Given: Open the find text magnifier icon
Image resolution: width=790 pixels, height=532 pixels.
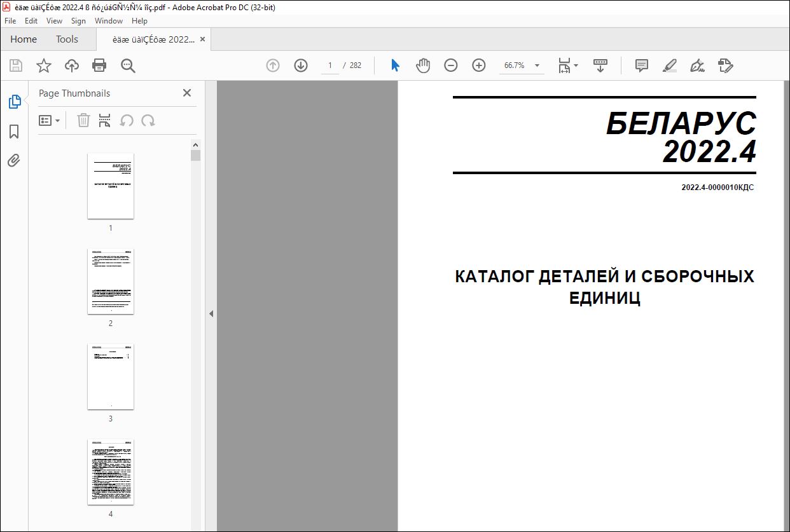Looking at the screenshot, I should [128, 65].
